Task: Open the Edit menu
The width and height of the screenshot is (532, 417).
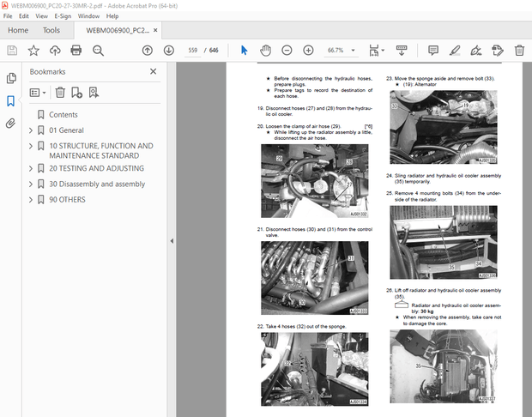Action: click(24, 16)
